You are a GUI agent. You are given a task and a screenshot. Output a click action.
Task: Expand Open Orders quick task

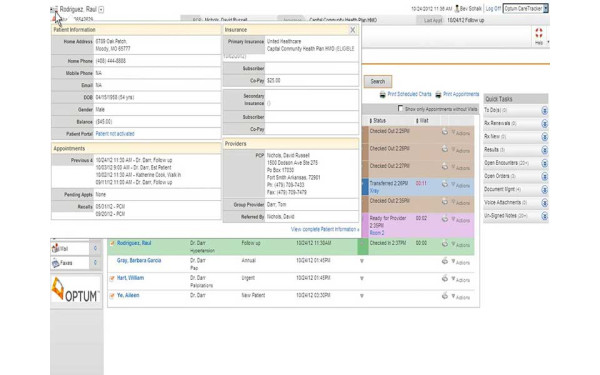(544, 177)
